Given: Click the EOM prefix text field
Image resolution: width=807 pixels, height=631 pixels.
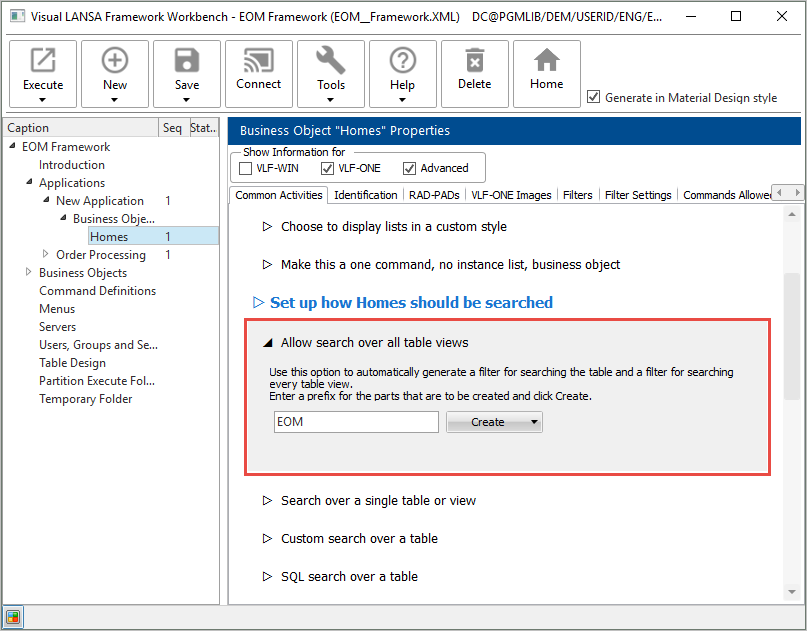Looking at the screenshot, I should click(x=355, y=422).
